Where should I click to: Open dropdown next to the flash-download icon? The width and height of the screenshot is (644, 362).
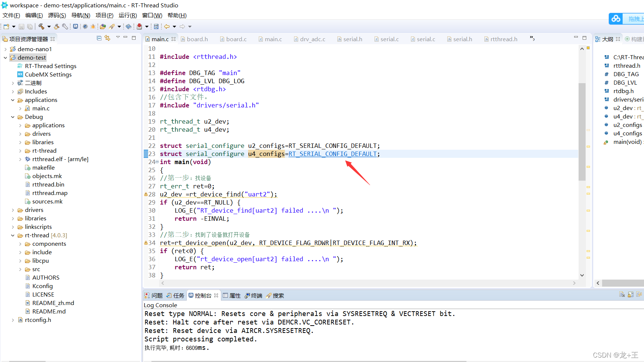coord(119,26)
